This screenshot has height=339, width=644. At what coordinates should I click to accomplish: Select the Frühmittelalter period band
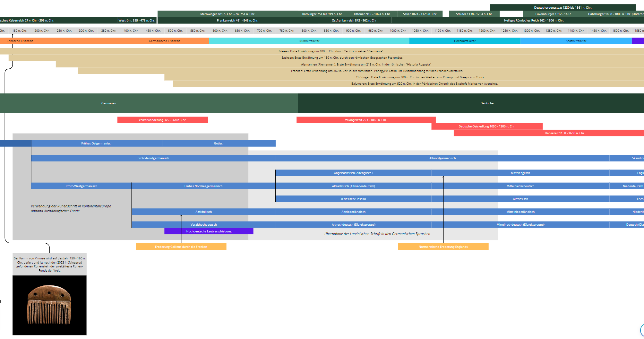[309, 41]
